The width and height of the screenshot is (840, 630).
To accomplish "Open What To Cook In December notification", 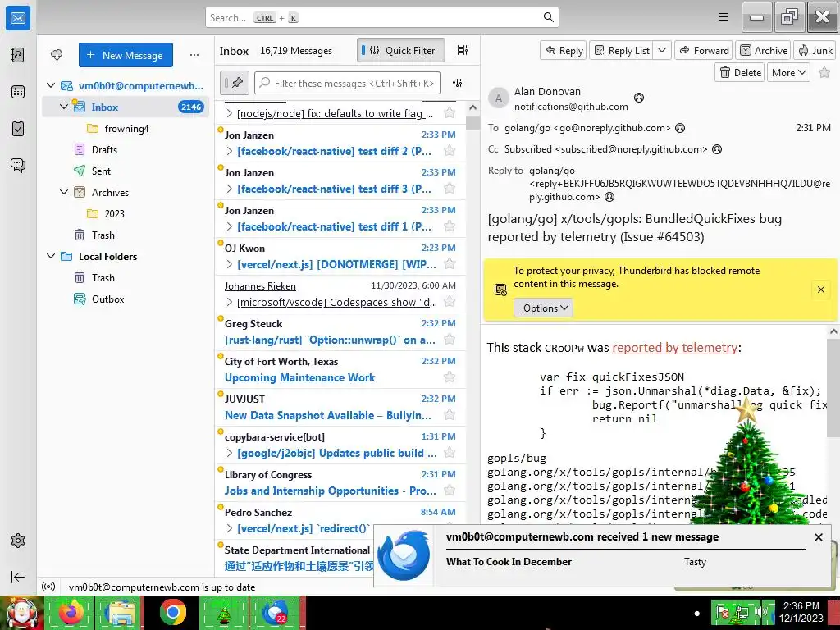I will [509, 562].
